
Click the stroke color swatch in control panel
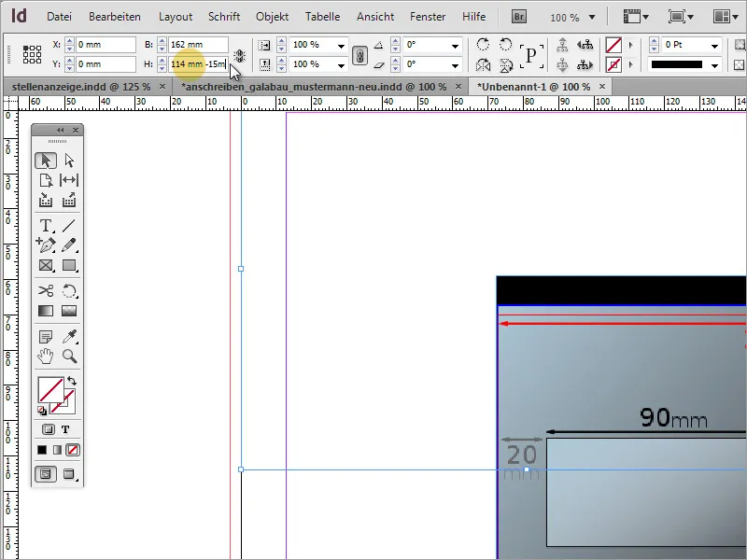[613, 64]
